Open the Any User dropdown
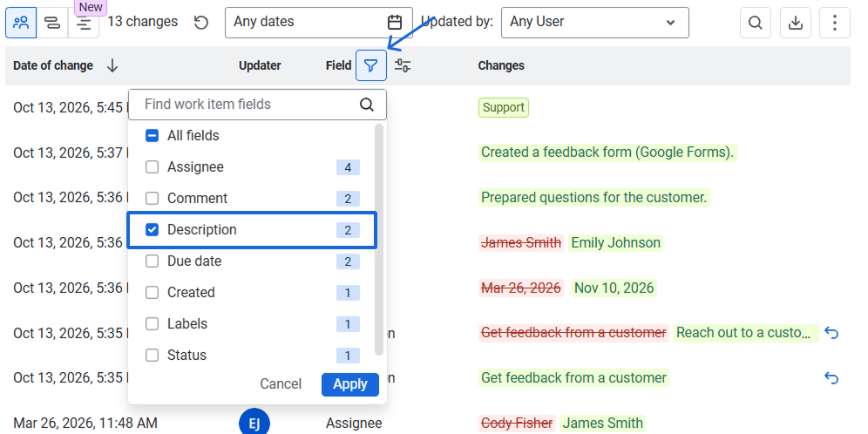This screenshot has height=434, width=868. click(x=595, y=23)
